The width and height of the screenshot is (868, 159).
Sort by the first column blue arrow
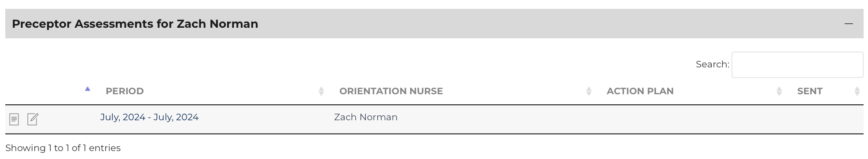(x=88, y=89)
